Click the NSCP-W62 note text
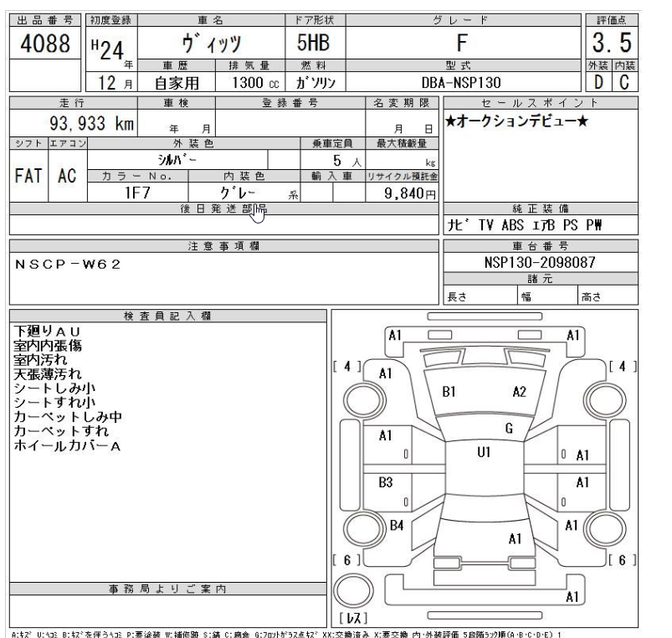Image resolution: width=672 pixels, height=638 pixels. 68,265
